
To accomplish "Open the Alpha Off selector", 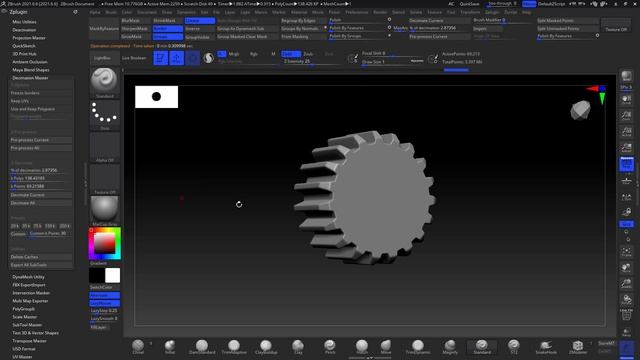I will click(104, 147).
